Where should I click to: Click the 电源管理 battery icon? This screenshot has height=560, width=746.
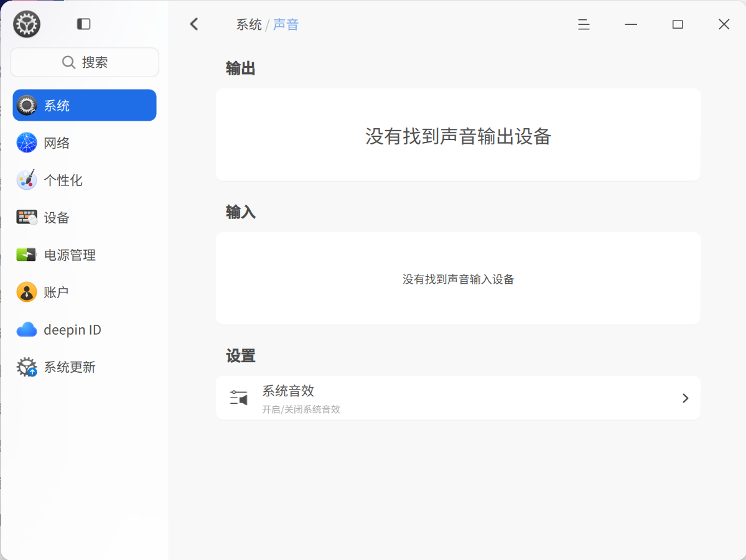coord(27,254)
